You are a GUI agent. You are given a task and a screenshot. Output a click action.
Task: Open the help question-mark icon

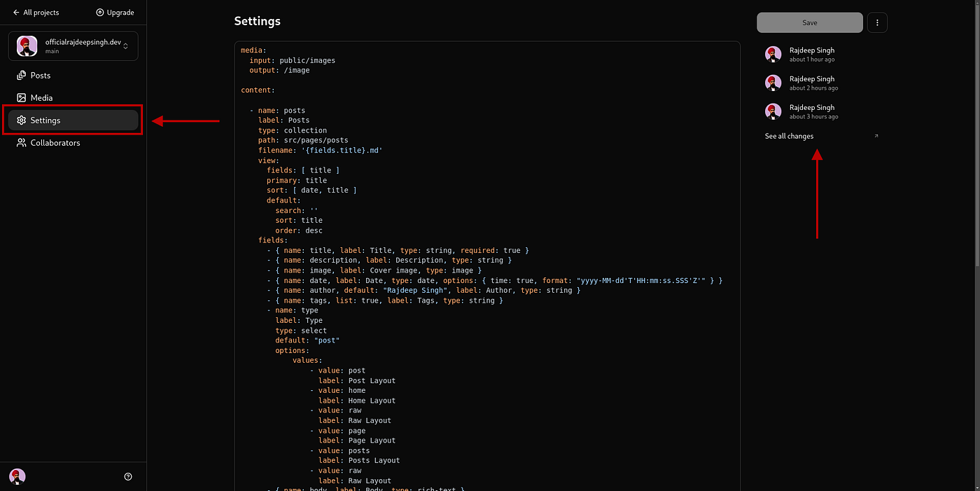(128, 476)
